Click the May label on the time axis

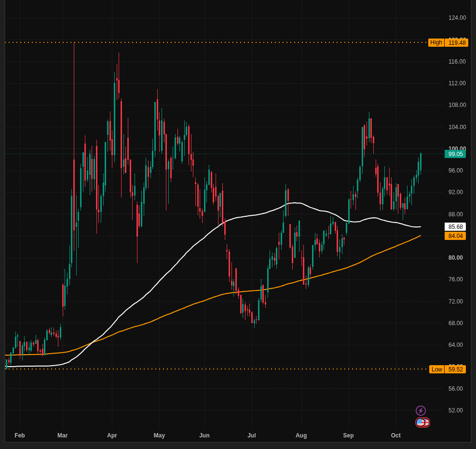[x=159, y=436]
